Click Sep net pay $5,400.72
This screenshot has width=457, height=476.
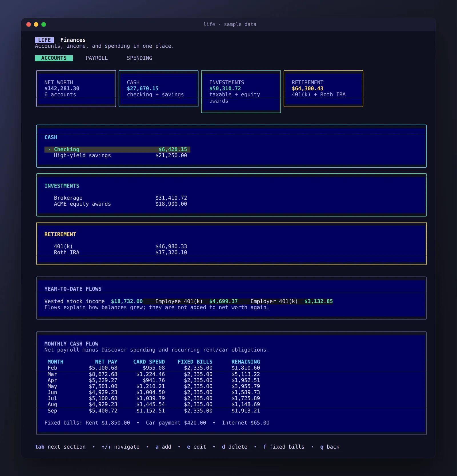[x=103, y=411]
